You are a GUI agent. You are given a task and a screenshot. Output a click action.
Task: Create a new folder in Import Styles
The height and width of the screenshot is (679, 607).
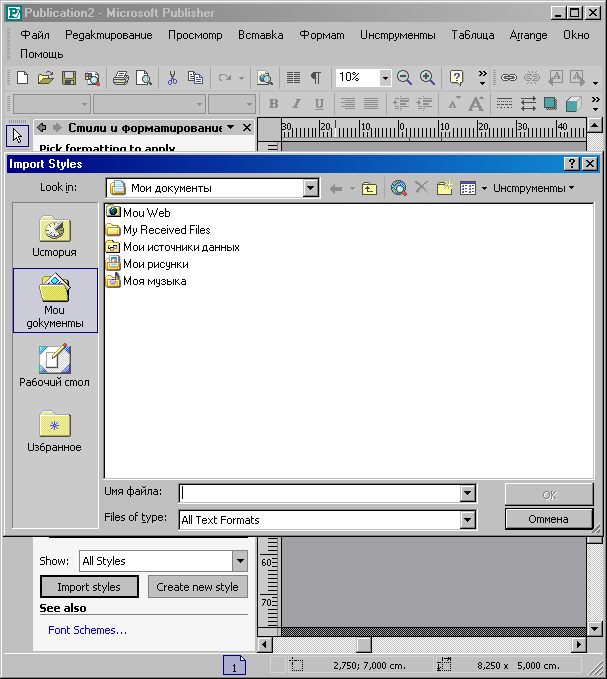445,188
